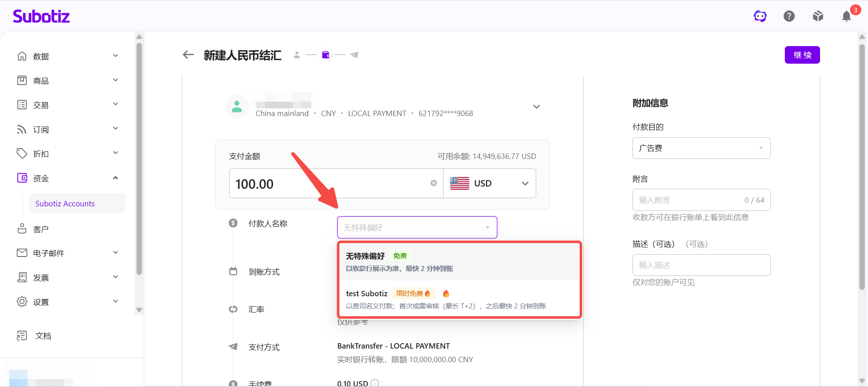This screenshot has height=387, width=868.
Task: Expand the 数据 menu chevron
Action: [116, 56]
